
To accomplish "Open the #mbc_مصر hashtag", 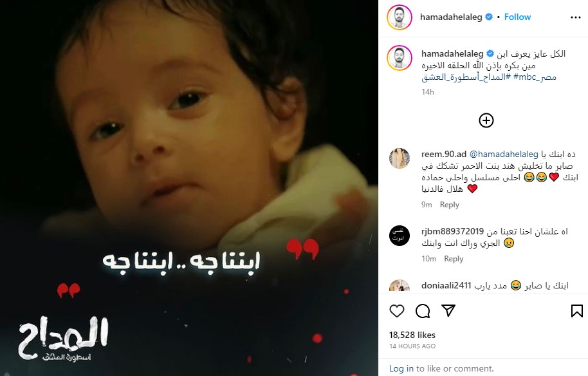I will pos(535,77).
